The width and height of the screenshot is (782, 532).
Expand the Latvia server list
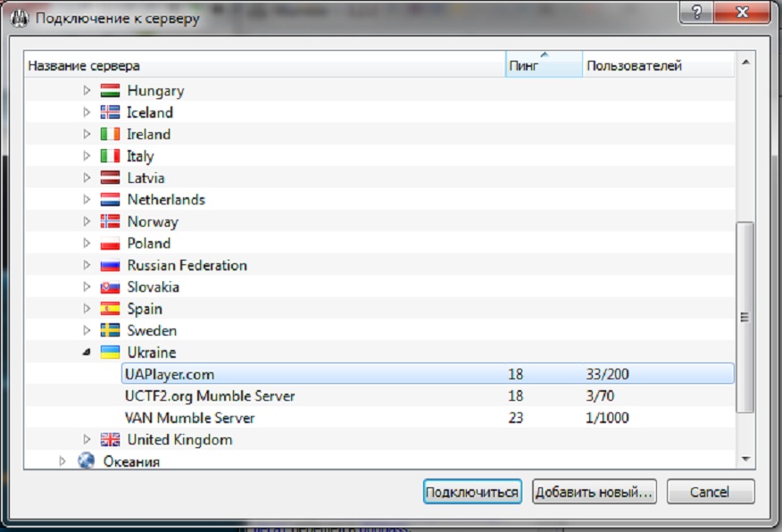click(87, 178)
